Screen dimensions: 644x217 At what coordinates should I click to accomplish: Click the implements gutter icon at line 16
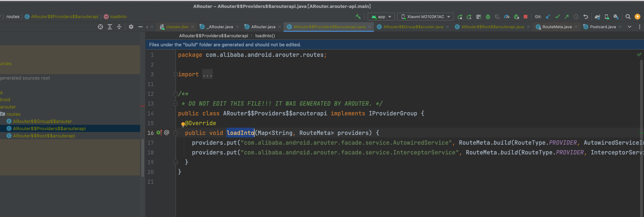click(x=159, y=133)
